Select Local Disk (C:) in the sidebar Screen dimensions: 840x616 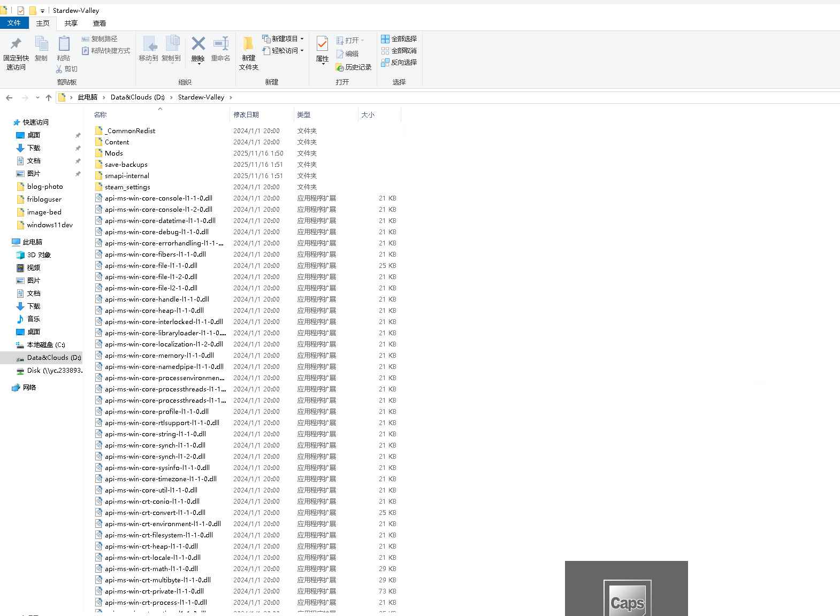click(46, 345)
